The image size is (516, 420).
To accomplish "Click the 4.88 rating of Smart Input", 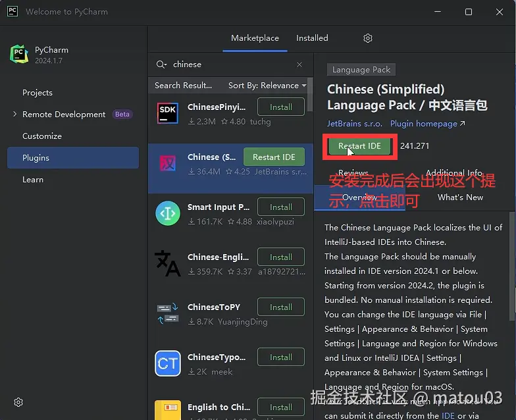I will click(x=240, y=222).
